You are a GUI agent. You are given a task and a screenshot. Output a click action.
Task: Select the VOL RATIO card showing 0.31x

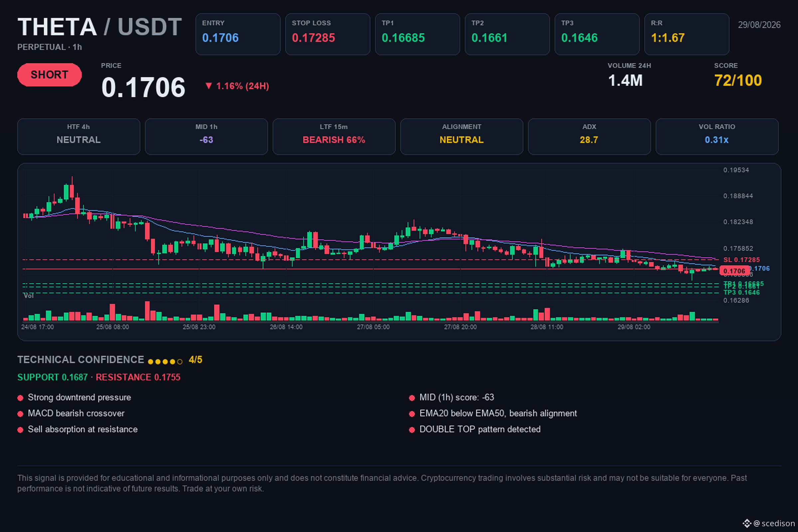click(717, 137)
